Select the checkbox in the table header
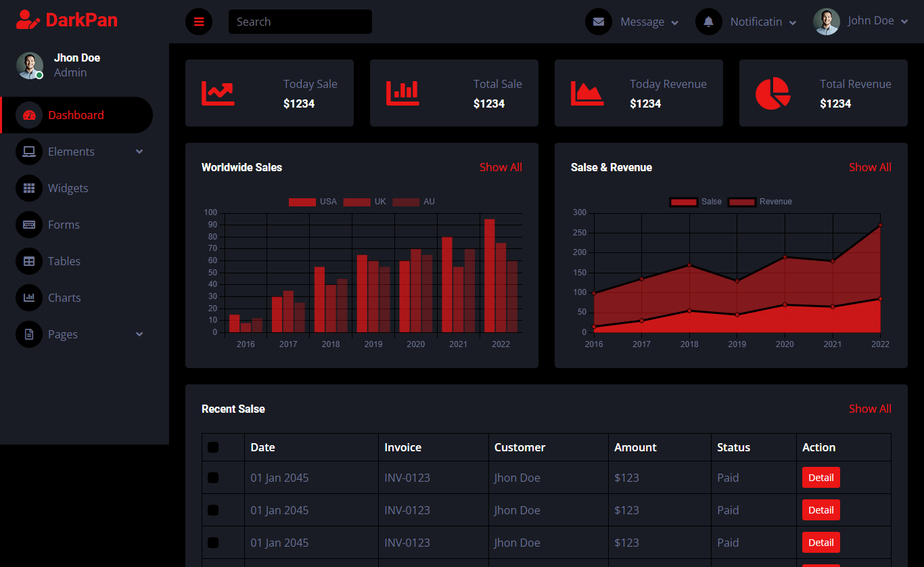 [x=213, y=447]
